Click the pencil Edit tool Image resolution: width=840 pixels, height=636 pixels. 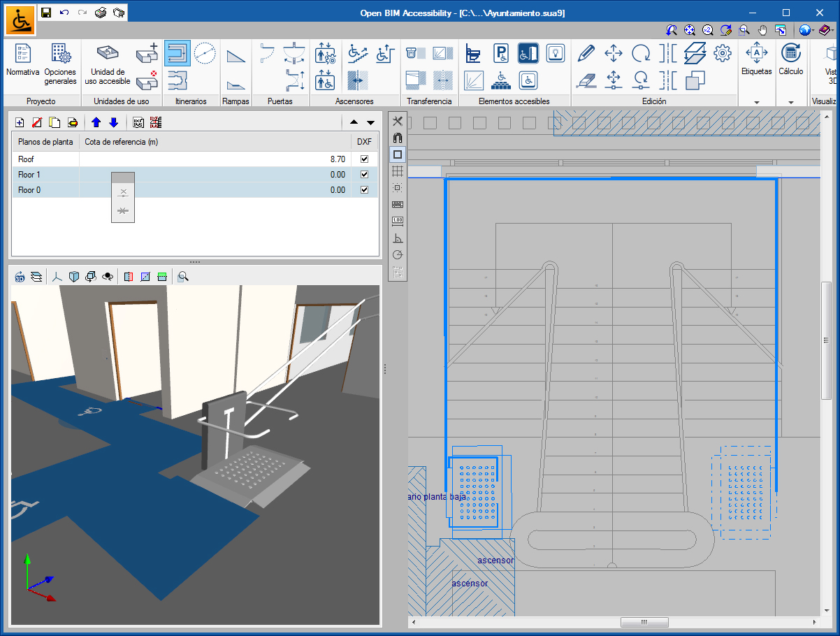coord(586,53)
